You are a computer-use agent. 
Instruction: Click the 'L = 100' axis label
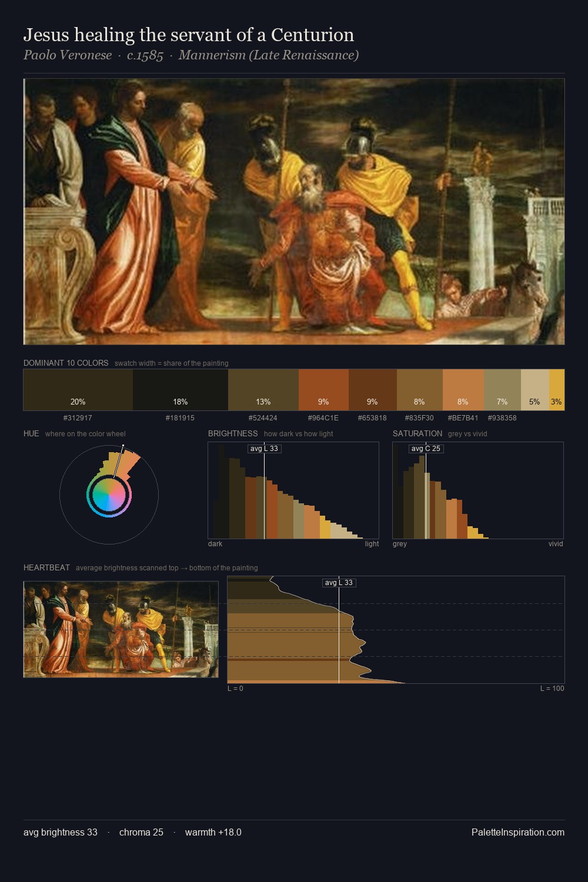click(x=552, y=689)
